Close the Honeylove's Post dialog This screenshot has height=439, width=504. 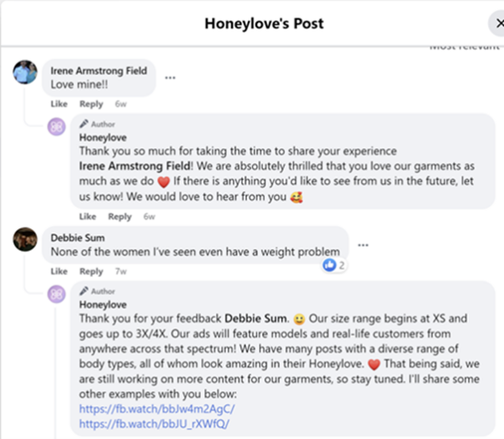point(494,23)
